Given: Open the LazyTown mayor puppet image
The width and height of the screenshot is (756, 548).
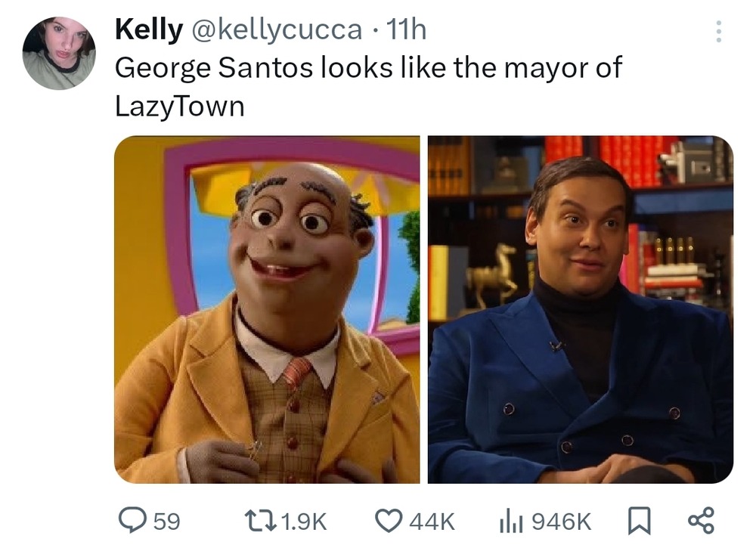Looking at the screenshot, I should [x=267, y=309].
